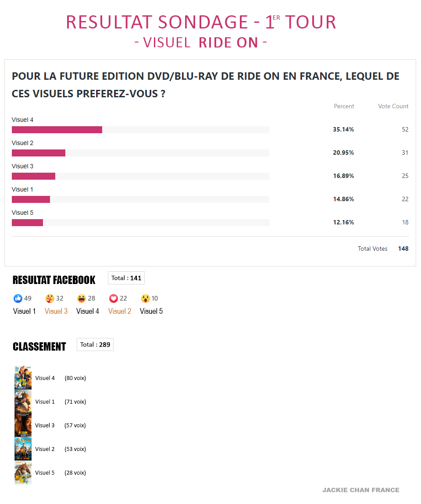Click the Care hug emoji reaction
This screenshot has height=504, width=421.
click(x=50, y=298)
